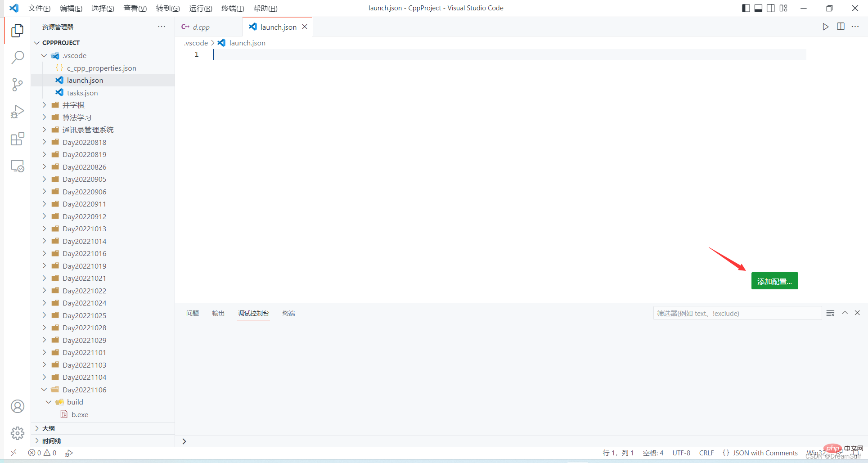Open the Run and Debug view
The width and height of the screenshot is (868, 463).
[x=17, y=112]
